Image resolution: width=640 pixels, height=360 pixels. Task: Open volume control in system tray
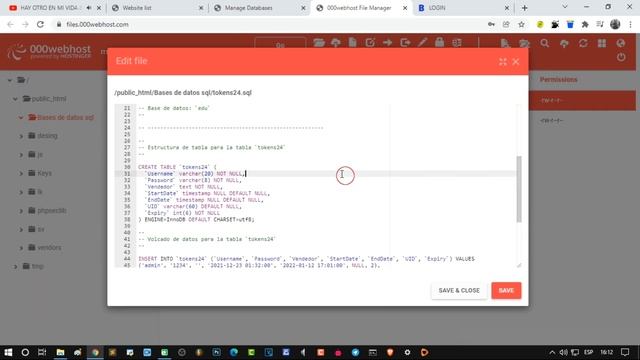(x=563, y=352)
